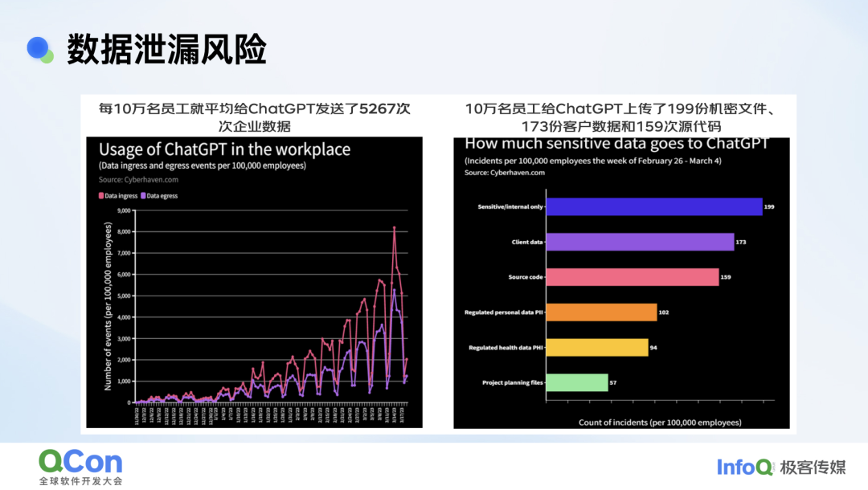
Task: Click the Regulated health data PHI label
Action: [506, 348]
